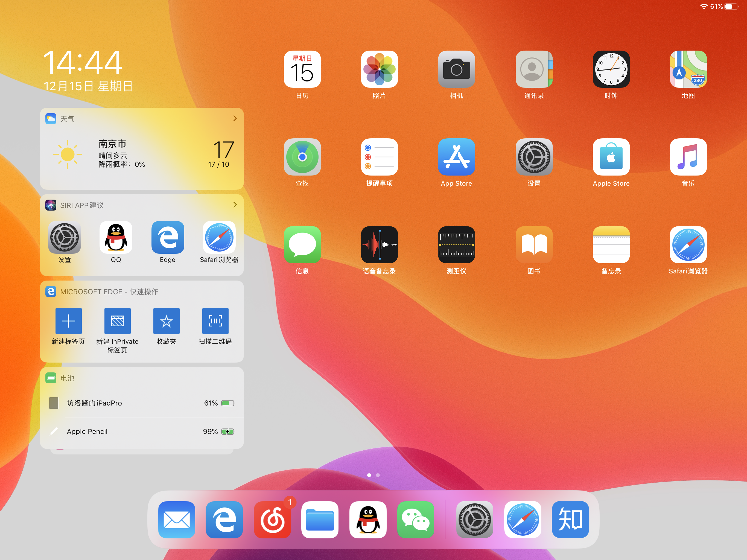This screenshot has height=560, width=747.
Task: Tap the Apple Pencil battery row
Action: [142, 431]
